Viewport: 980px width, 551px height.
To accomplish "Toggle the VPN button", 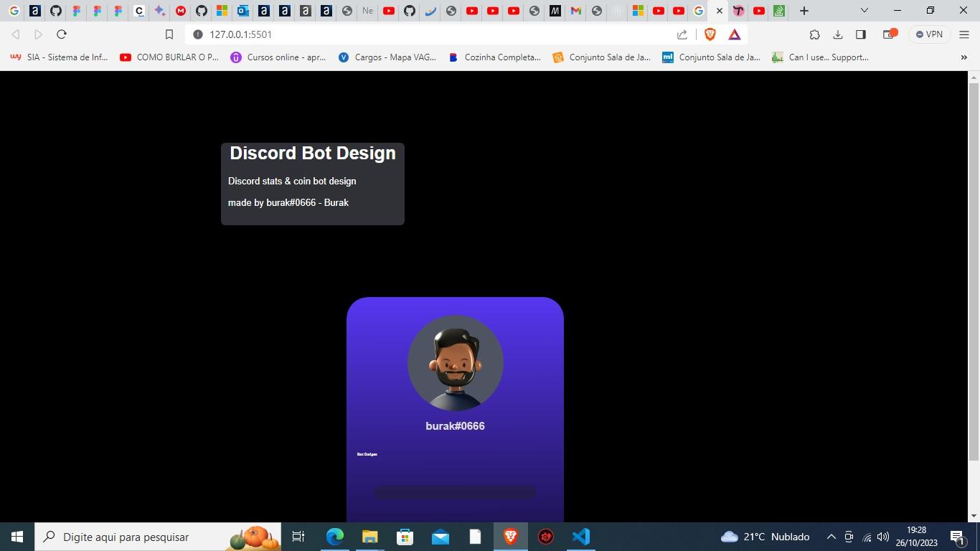I will (929, 34).
